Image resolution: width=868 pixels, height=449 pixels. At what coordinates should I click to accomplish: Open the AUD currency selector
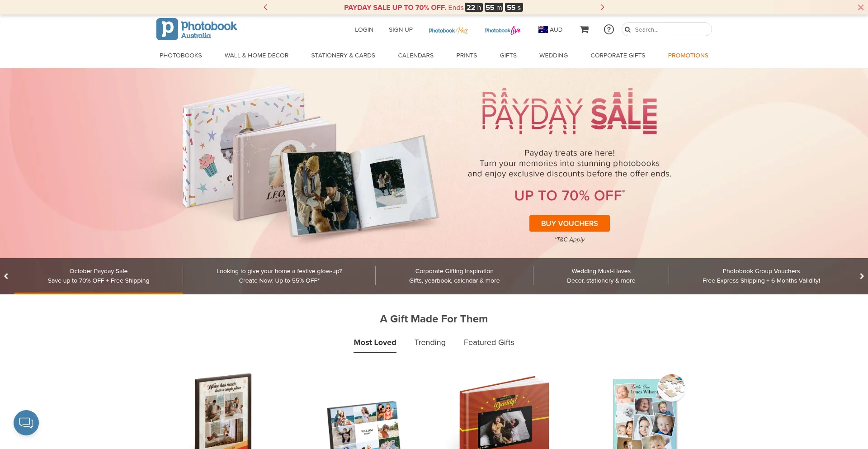click(550, 29)
